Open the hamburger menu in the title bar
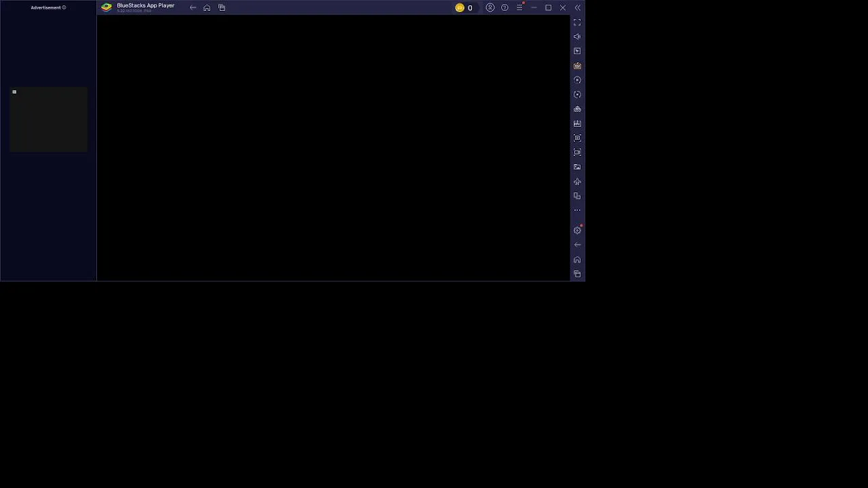The width and height of the screenshot is (868, 488). [x=519, y=7]
